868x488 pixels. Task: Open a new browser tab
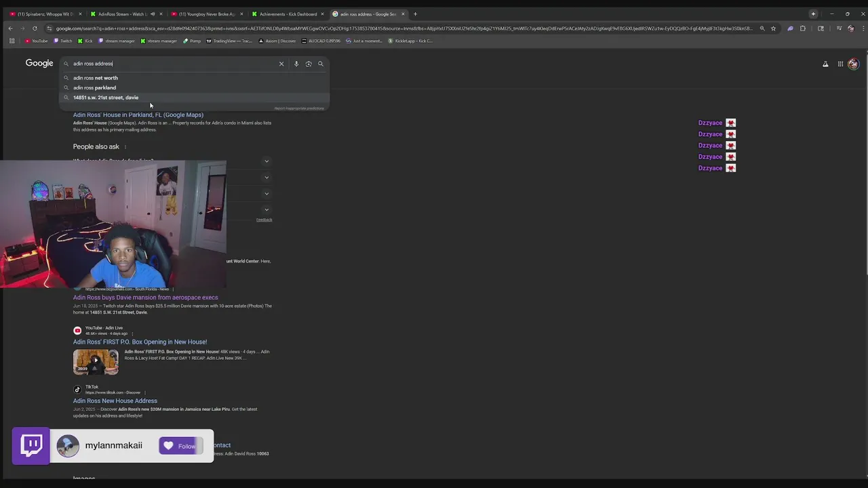pyautogui.click(x=415, y=14)
